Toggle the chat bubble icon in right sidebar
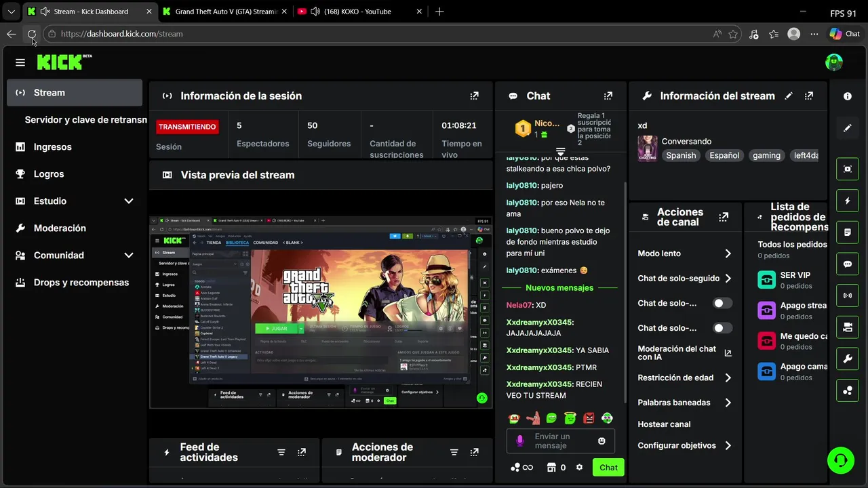868x488 pixels. (848, 264)
